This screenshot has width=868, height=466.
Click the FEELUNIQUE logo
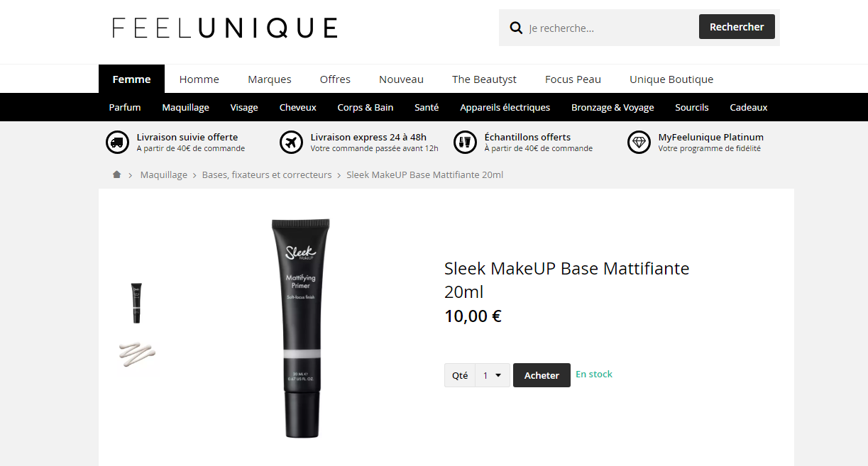click(225, 28)
